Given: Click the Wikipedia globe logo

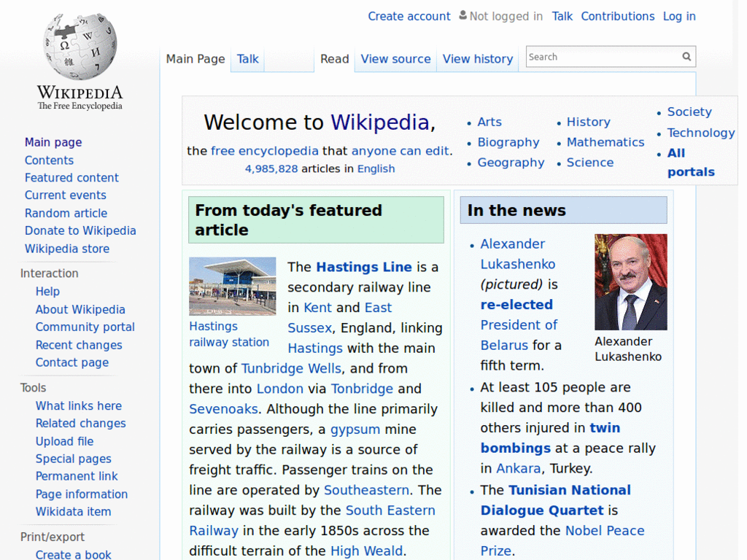Looking at the screenshot, I should pos(80,46).
